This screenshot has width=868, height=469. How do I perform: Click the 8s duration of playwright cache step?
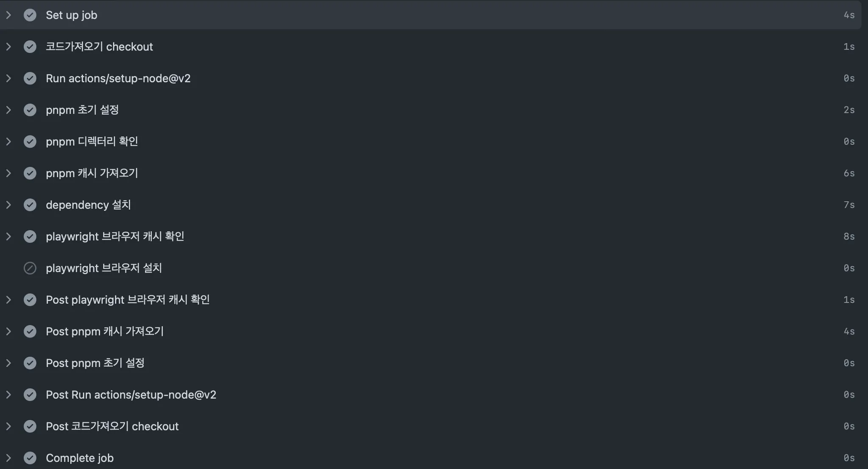click(x=849, y=237)
